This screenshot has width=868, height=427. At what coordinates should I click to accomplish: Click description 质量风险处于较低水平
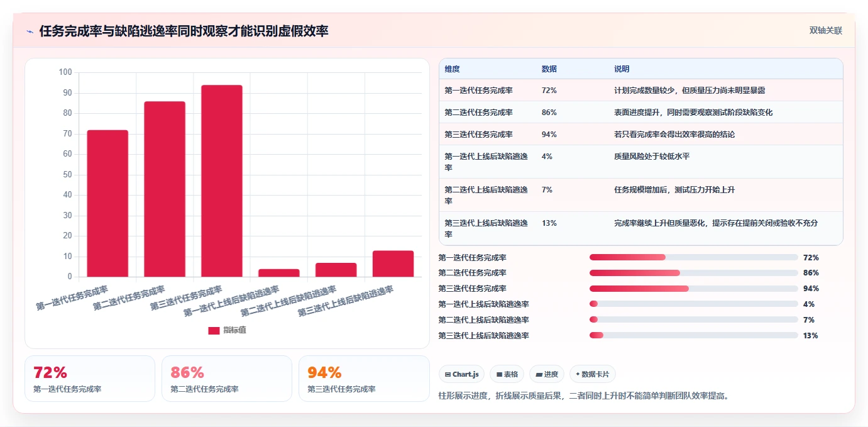click(x=652, y=157)
